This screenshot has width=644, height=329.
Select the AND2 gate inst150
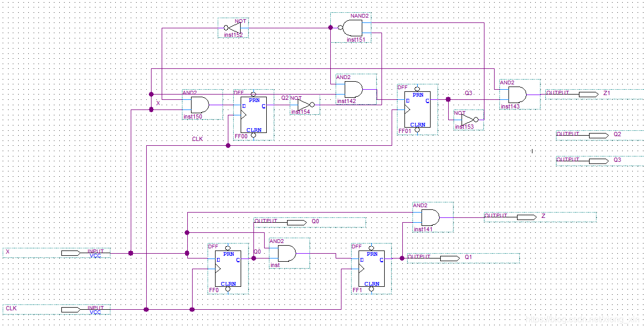(202, 105)
